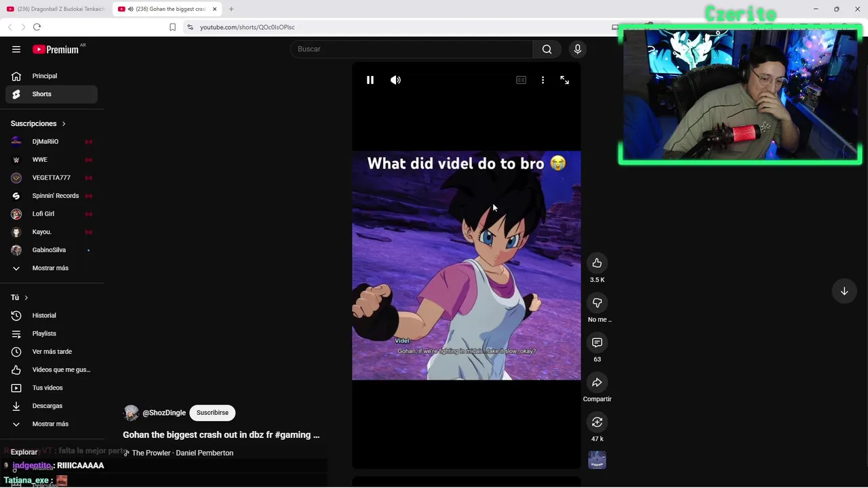View site info icon beside URL
Image resolution: width=868 pixels, height=488 pixels.
coord(190,27)
